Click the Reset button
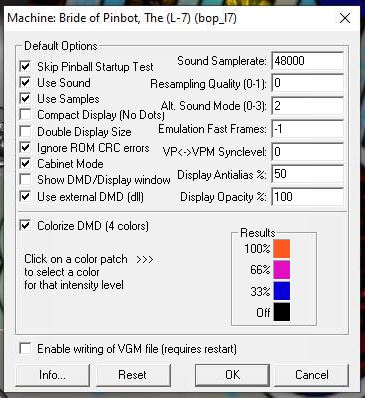The image size is (365, 398). pos(133,375)
